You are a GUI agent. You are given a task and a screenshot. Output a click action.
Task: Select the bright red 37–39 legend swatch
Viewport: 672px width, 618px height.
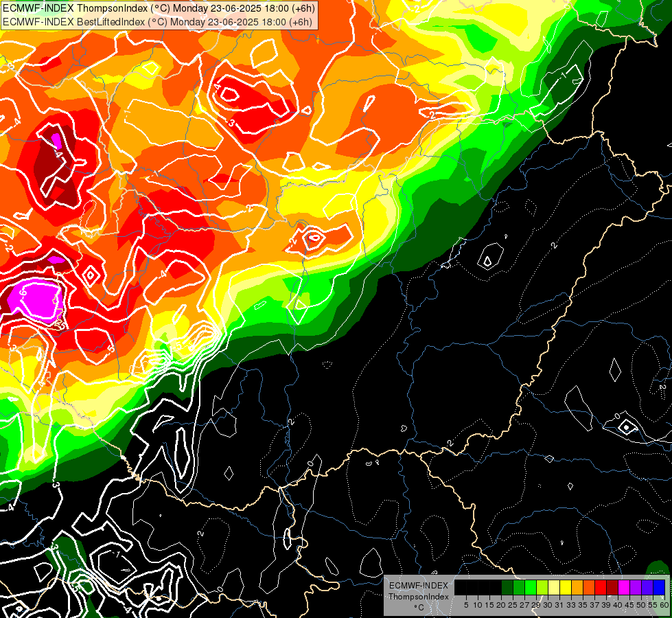(x=601, y=587)
